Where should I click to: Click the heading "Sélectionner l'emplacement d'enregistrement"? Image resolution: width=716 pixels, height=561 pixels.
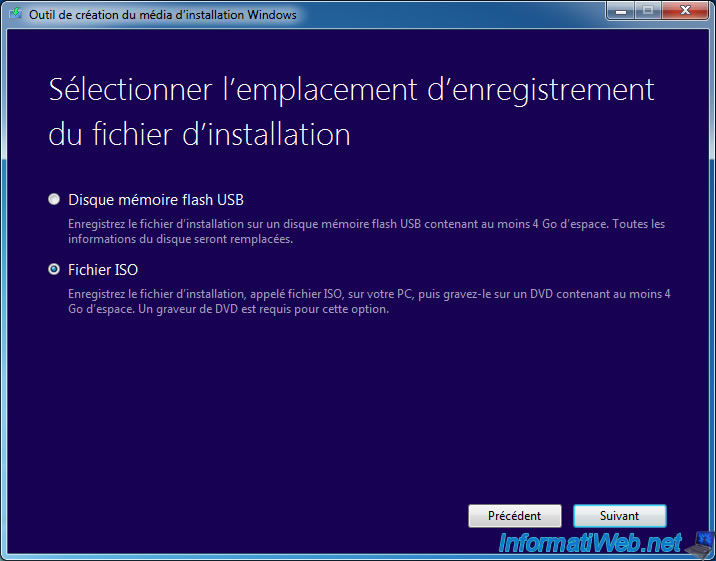click(351, 90)
